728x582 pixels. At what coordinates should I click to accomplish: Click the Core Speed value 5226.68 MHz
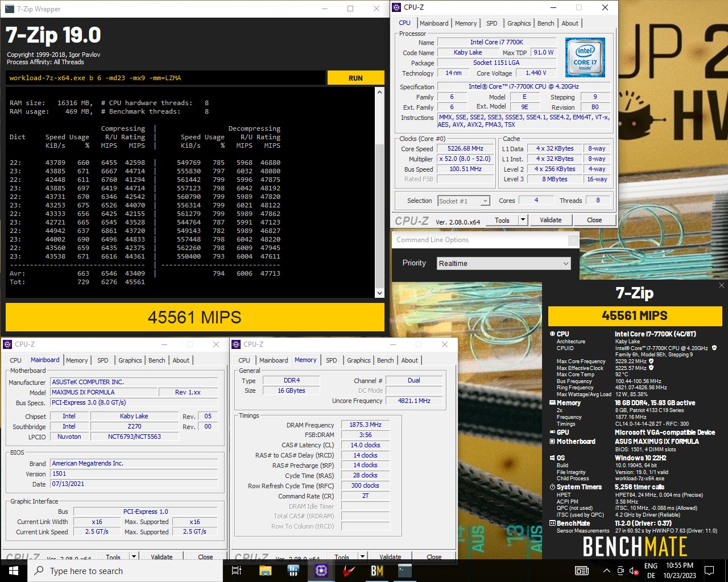click(x=465, y=148)
